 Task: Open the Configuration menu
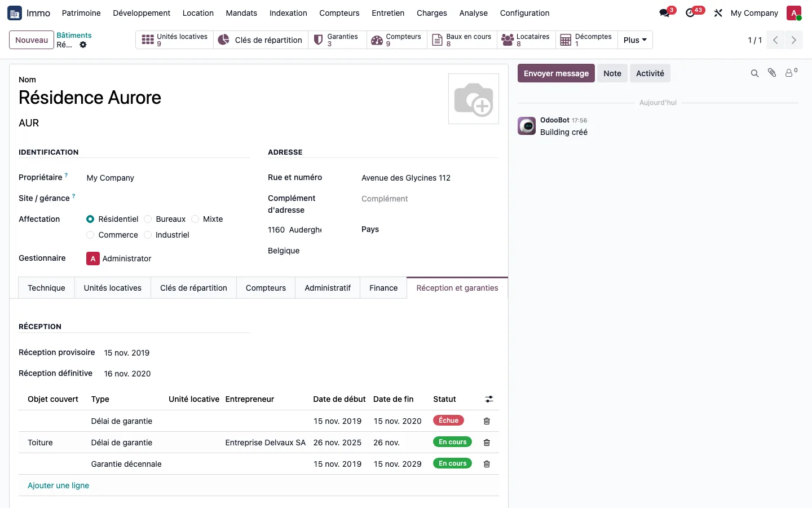tap(524, 13)
